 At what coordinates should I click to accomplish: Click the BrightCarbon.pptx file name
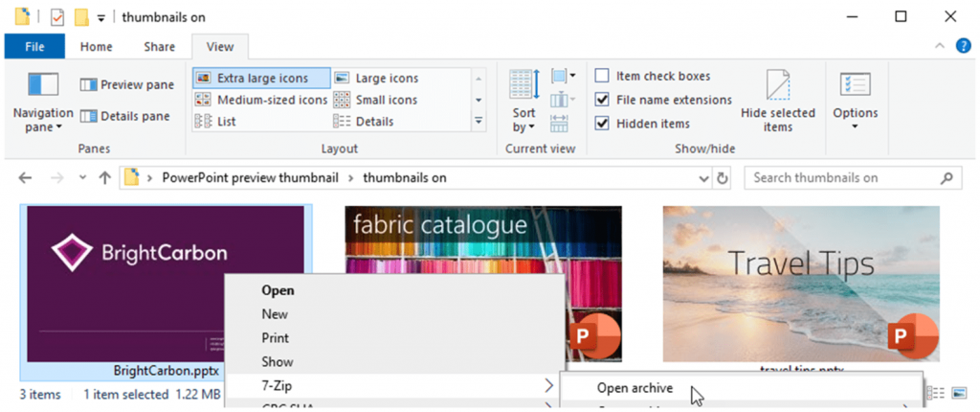tap(167, 370)
